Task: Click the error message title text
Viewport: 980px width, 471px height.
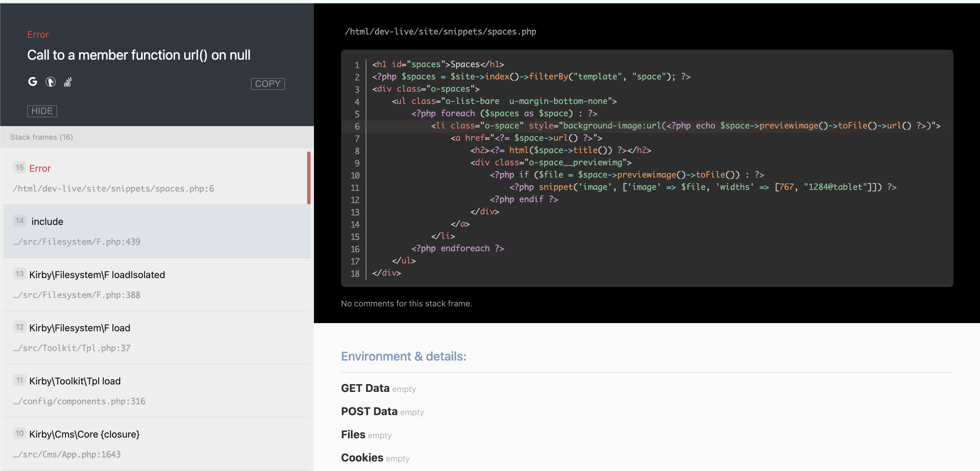Action: click(x=139, y=55)
